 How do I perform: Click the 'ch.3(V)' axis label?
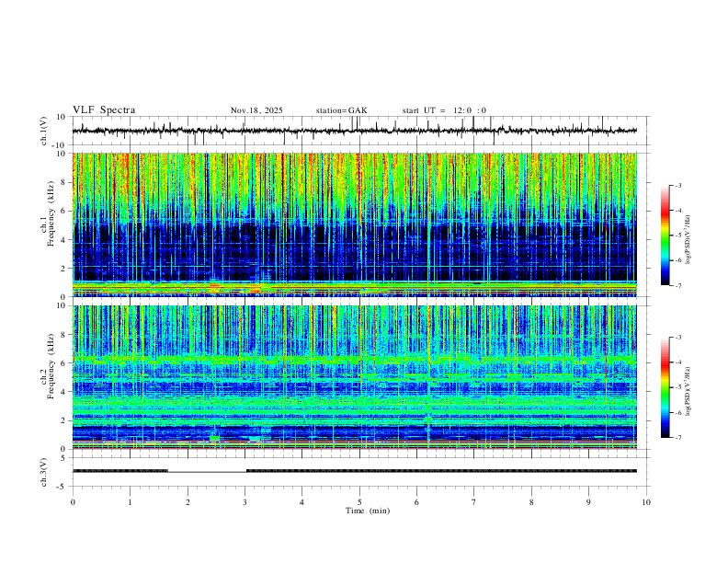(x=44, y=472)
